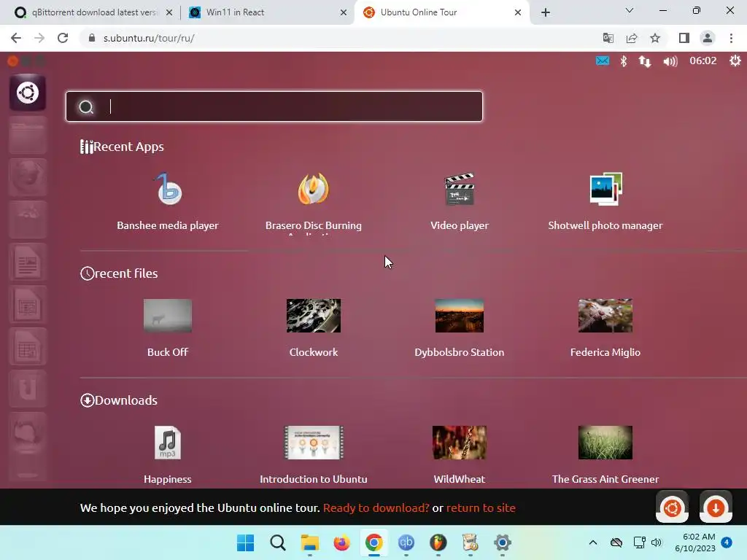Launch Brasero Disc Burning application icon
This screenshot has width=747, height=560.
314,189
